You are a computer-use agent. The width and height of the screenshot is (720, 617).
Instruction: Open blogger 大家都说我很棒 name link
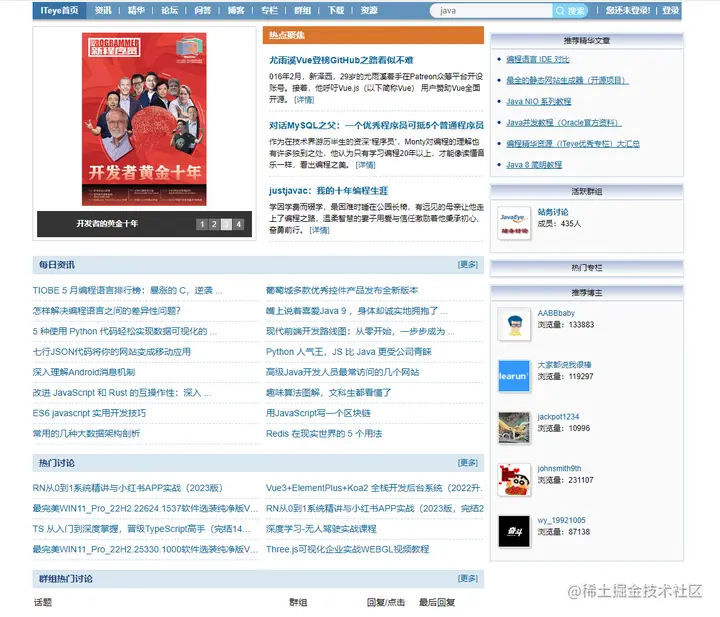click(x=564, y=365)
